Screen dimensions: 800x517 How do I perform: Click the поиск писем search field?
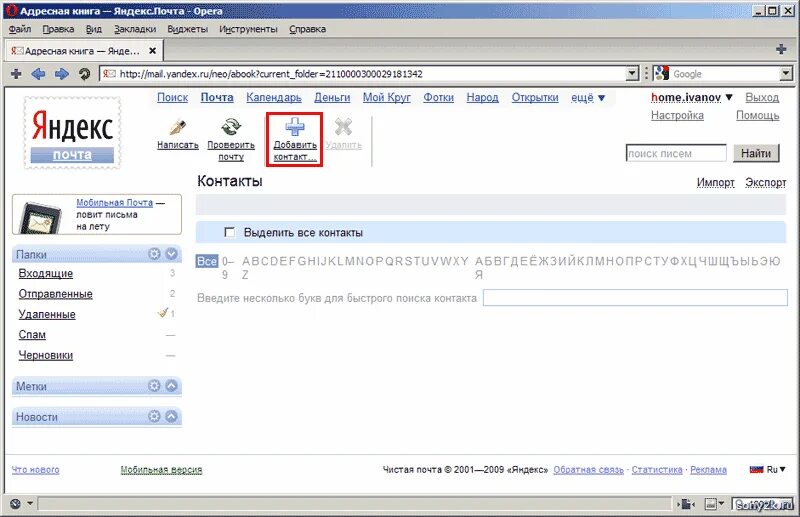[676, 153]
